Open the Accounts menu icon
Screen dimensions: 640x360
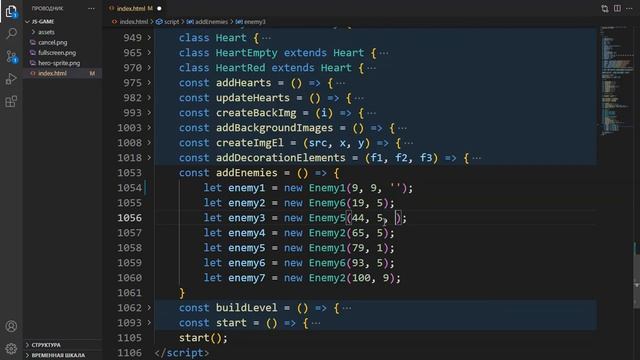(11, 326)
